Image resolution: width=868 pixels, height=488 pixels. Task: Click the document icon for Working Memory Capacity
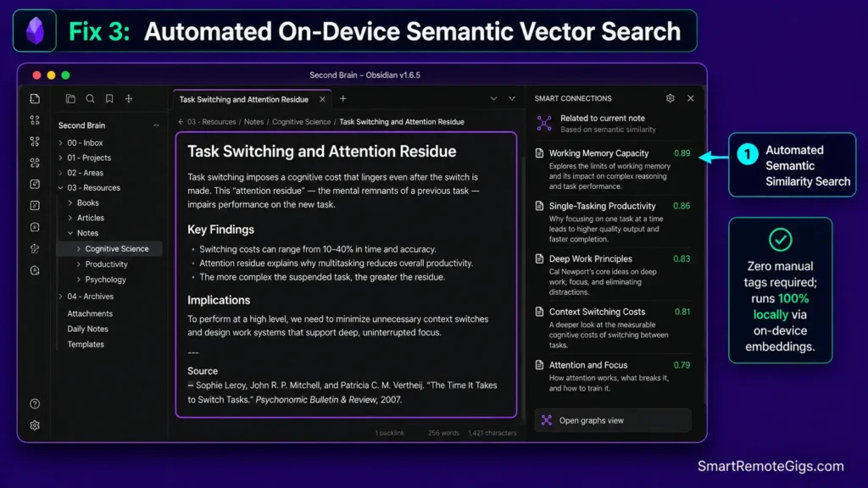[539, 153]
